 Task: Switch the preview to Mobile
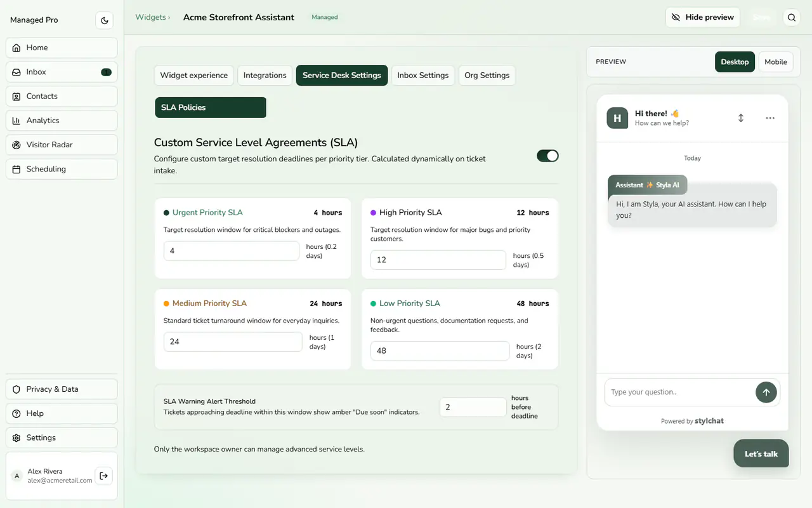pyautogui.click(x=775, y=62)
